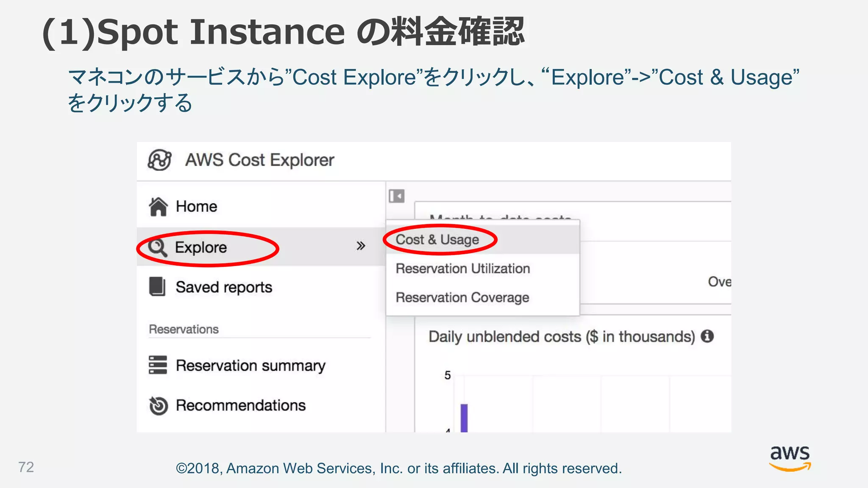Expand the Explore submenu double chevron

pyautogui.click(x=361, y=246)
